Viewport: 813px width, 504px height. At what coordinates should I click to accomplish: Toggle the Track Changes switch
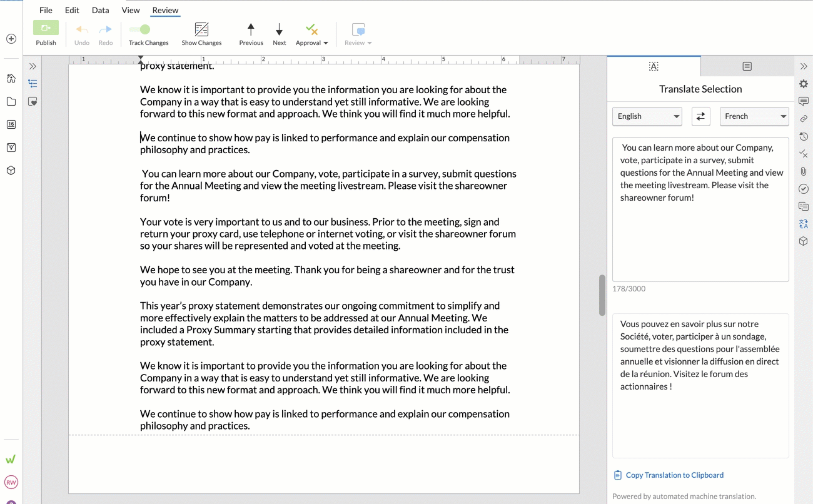[139, 29]
